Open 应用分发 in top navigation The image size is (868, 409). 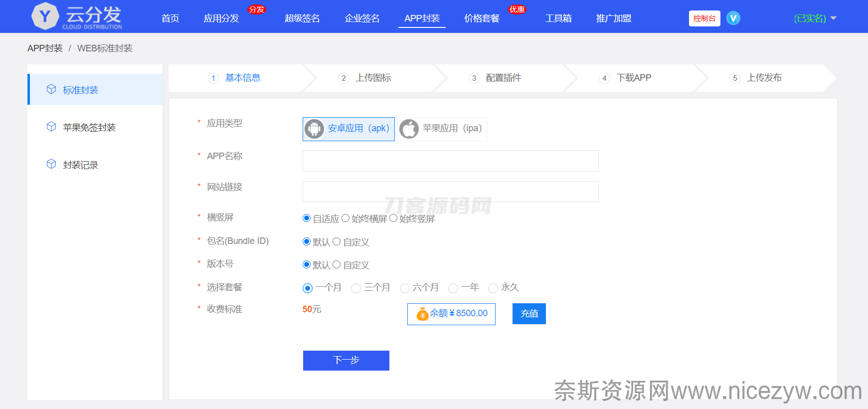[x=221, y=18]
